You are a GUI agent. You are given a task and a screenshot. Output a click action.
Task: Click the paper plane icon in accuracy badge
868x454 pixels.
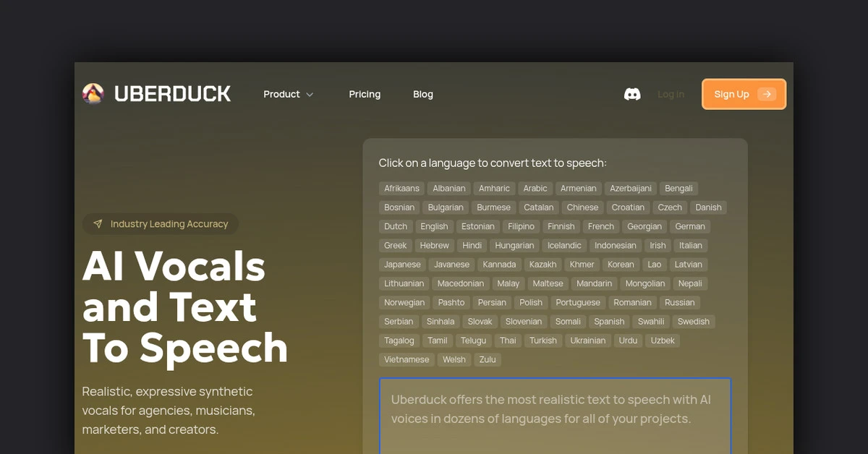point(98,224)
